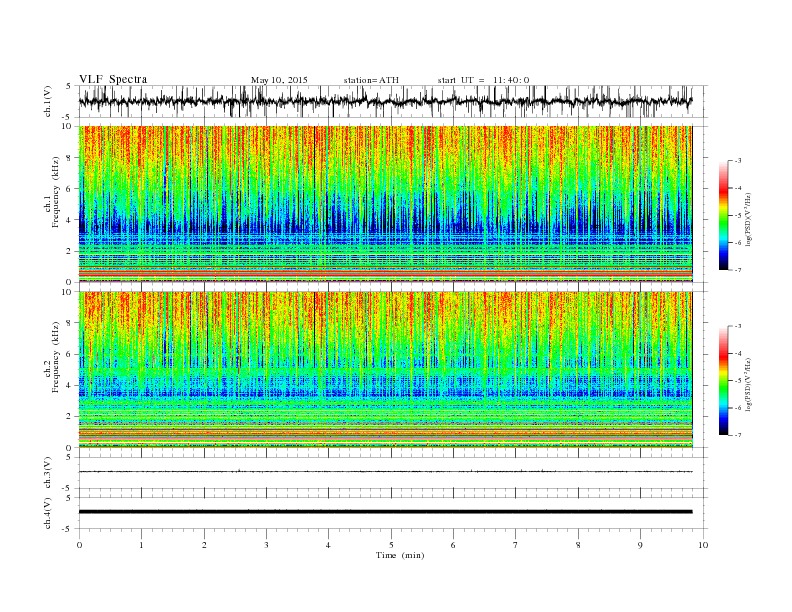Click the time axis tick label "9"
This screenshot has width=792, height=612.
(640, 545)
